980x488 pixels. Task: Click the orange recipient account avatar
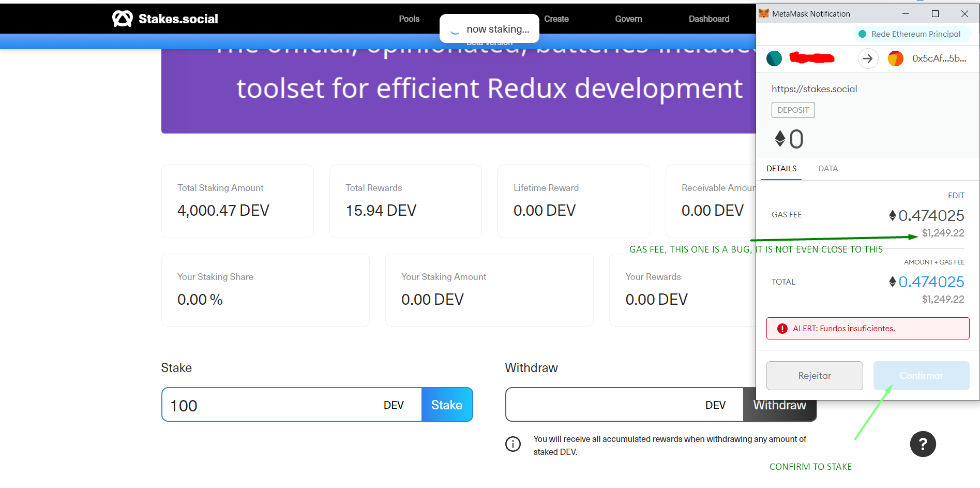896,58
